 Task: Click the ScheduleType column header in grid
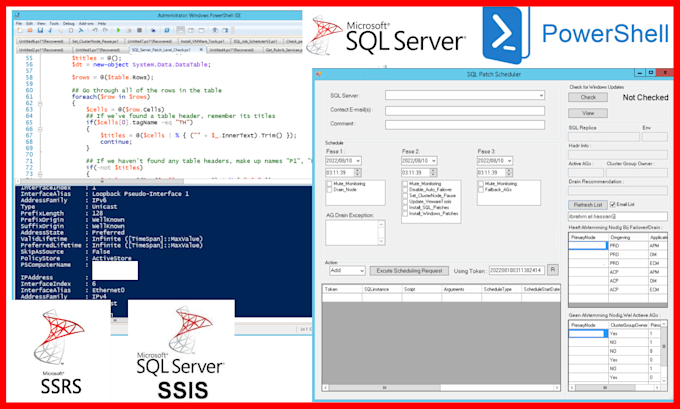coord(501,289)
